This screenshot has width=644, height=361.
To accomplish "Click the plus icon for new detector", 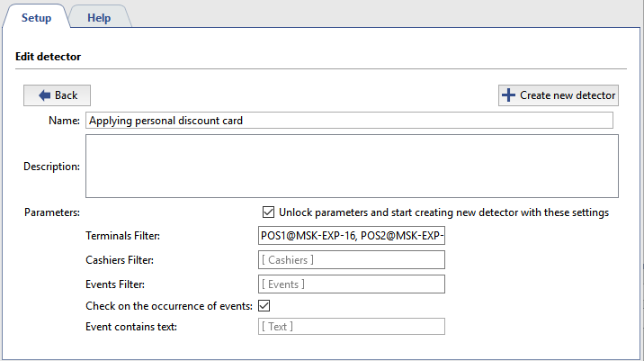I will point(509,95).
